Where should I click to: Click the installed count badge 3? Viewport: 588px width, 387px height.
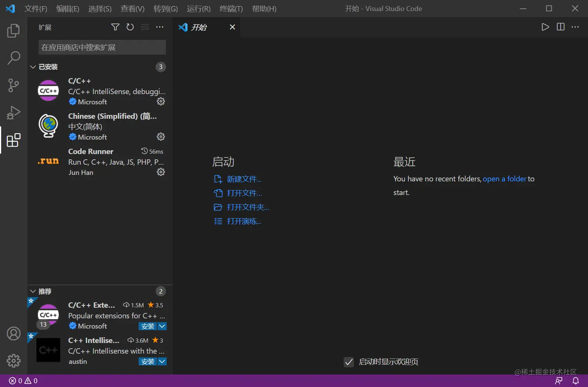161,67
